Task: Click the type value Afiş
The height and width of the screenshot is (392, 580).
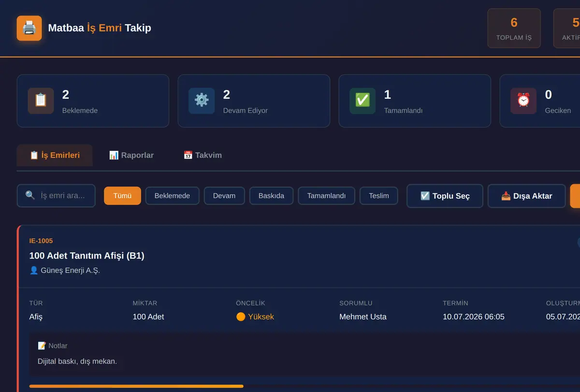Action: (36, 317)
